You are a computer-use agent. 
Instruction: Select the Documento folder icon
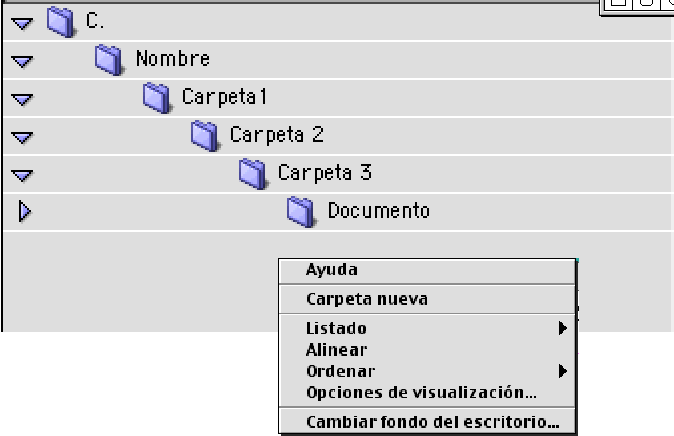click(x=301, y=210)
